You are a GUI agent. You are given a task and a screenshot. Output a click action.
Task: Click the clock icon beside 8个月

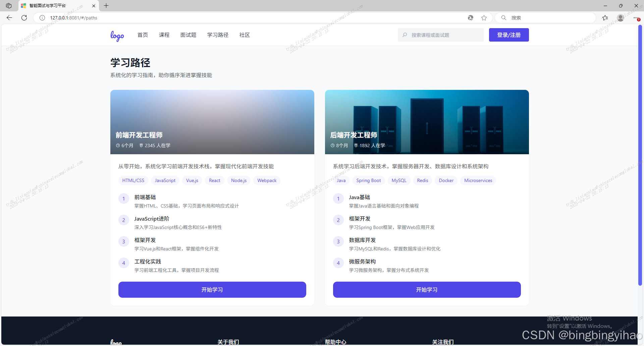click(333, 146)
